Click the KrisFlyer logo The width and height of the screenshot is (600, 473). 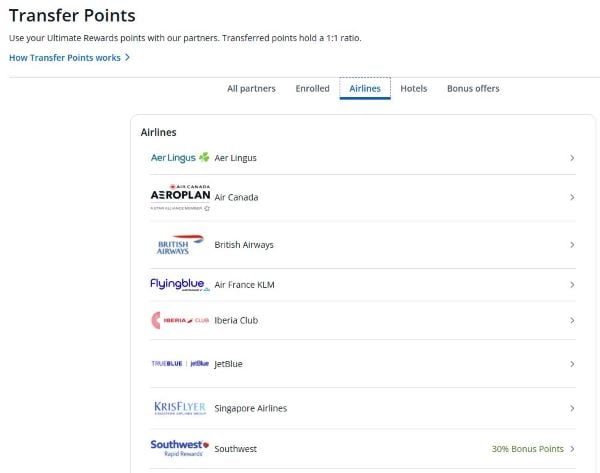[x=180, y=408]
